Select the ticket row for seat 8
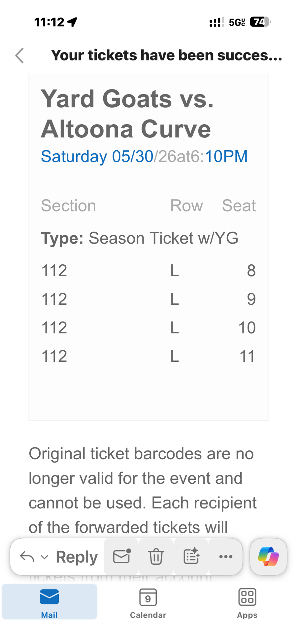Viewport: 297px width, 644px height. tap(148, 271)
